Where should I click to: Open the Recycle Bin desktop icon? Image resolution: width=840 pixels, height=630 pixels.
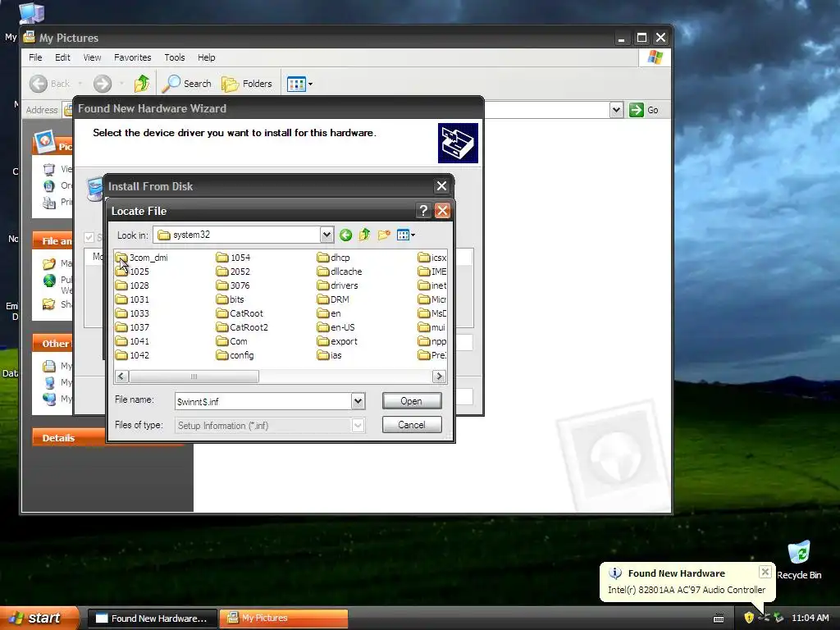pos(799,559)
